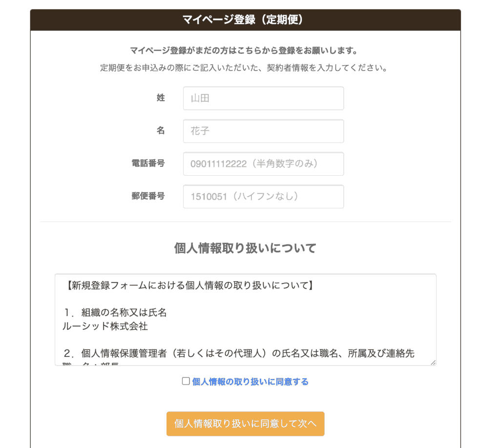The width and height of the screenshot is (500, 448).
Task: Click the ルーシッド株式会社 line in policy text
Action: click(105, 326)
